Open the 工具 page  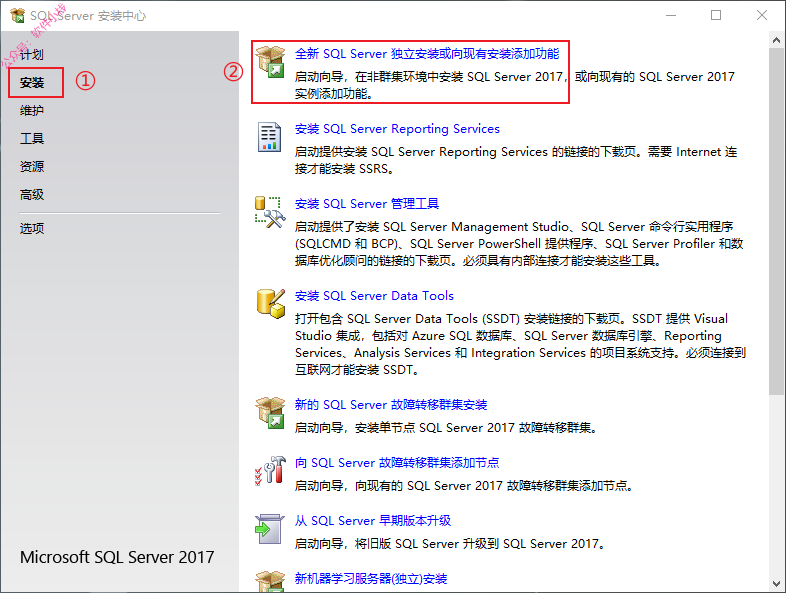(x=32, y=138)
